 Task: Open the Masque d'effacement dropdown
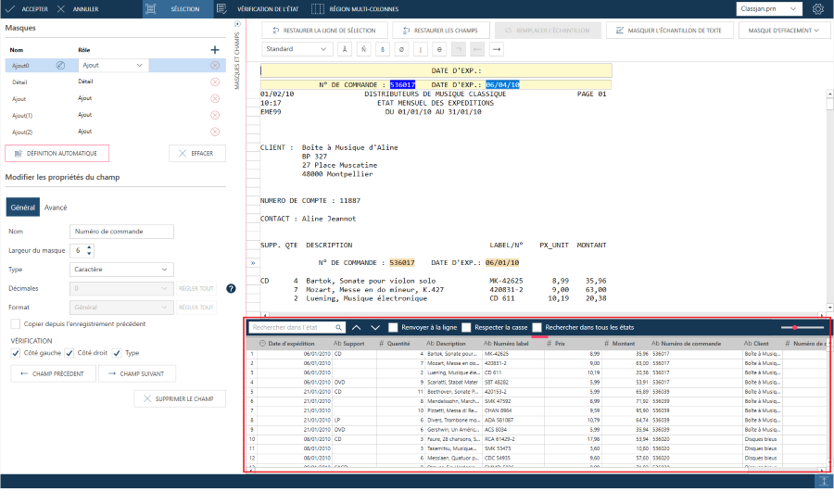tap(783, 31)
